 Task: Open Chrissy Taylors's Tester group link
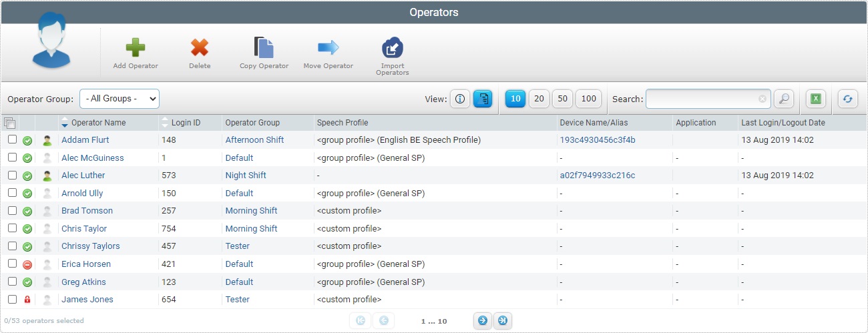(x=238, y=246)
